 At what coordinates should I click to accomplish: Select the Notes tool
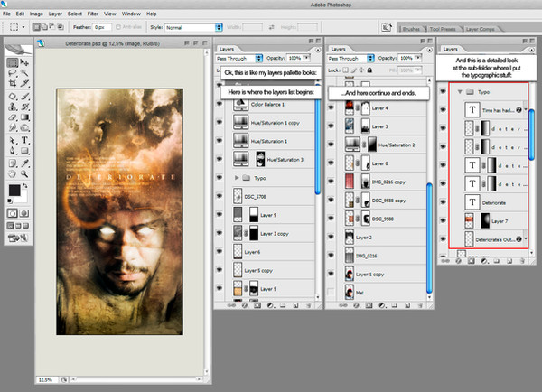[x=13, y=163]
